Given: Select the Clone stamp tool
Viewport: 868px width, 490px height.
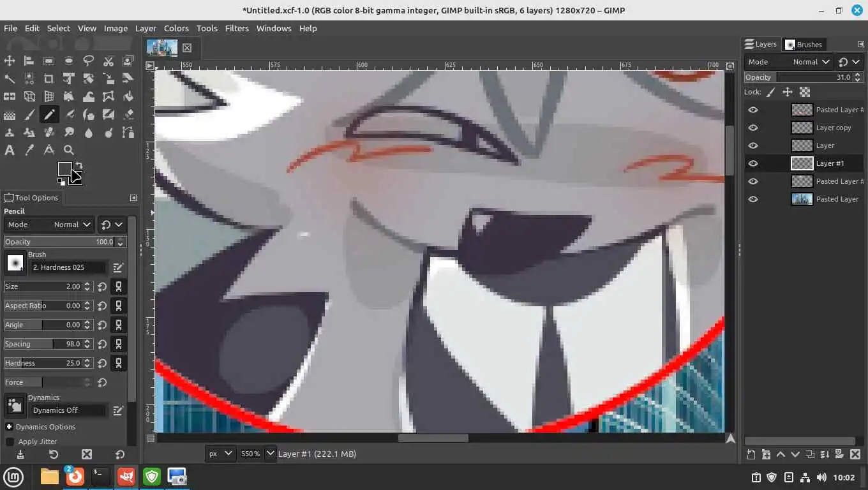Looking at the screenshot, I should [10, 133].
